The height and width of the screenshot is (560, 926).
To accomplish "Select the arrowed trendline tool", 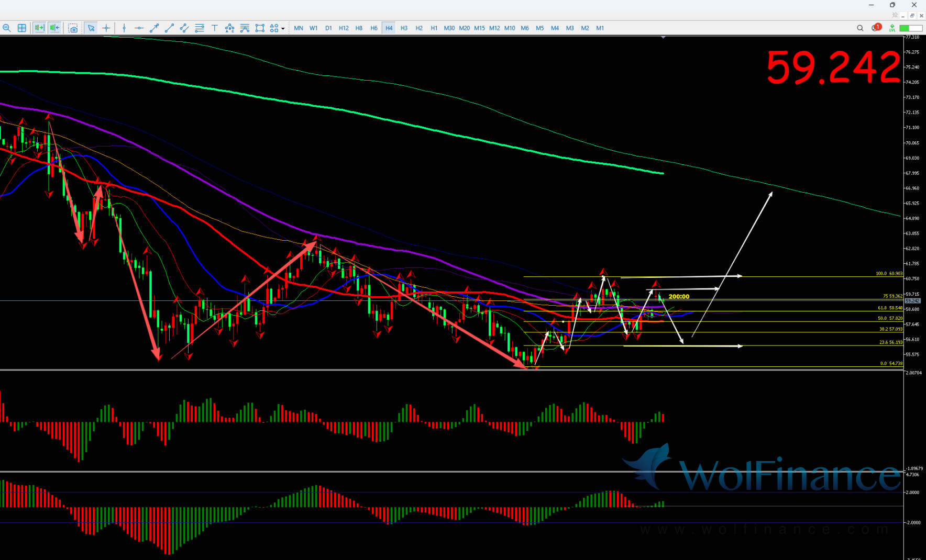I will coord(154,28).
